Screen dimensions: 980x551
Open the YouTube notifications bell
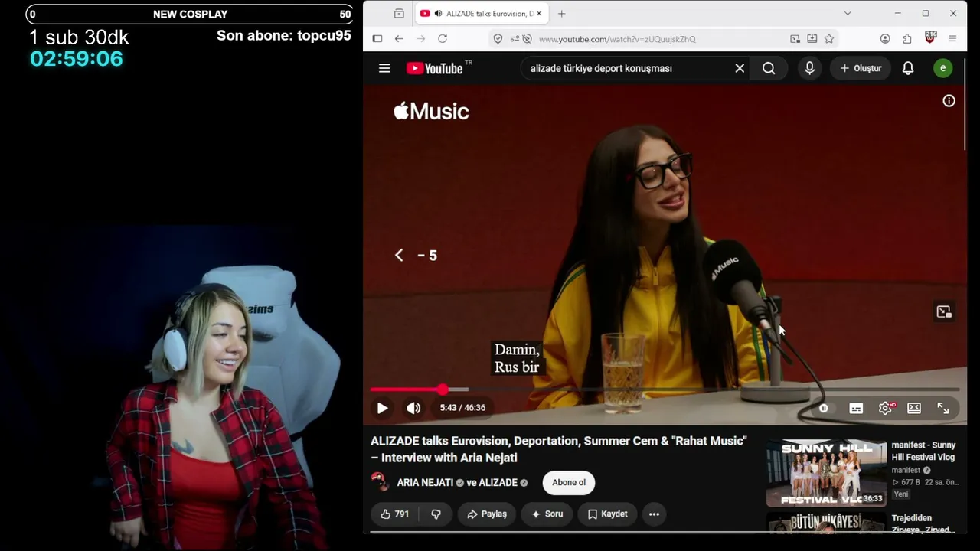908,68
